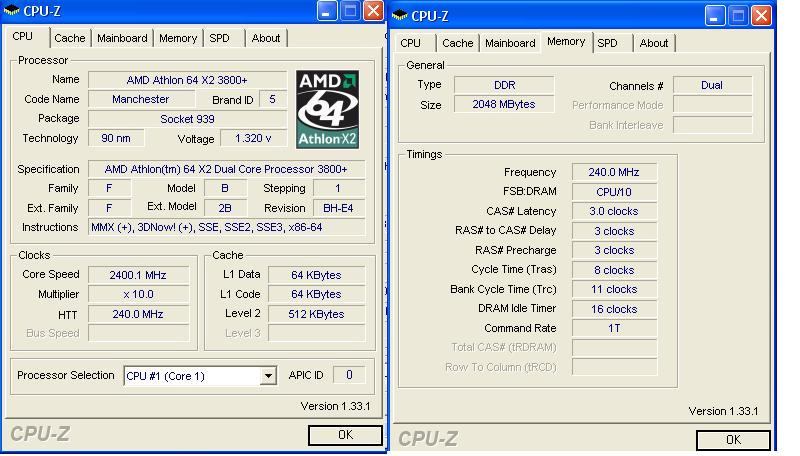This screenshot has width=800, height=456.
Task: Select Memory tab in right window
Action: (566, 41)
